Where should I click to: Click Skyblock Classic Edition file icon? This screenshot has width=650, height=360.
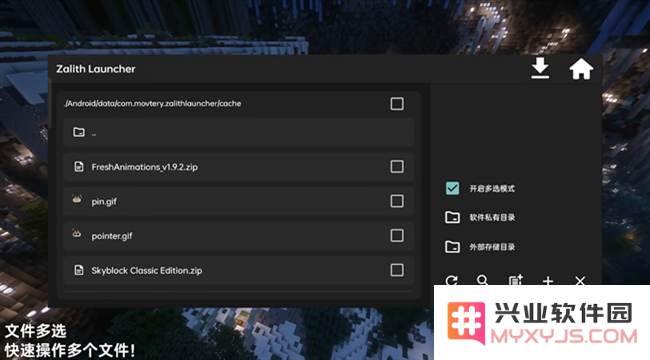(79, 270)
